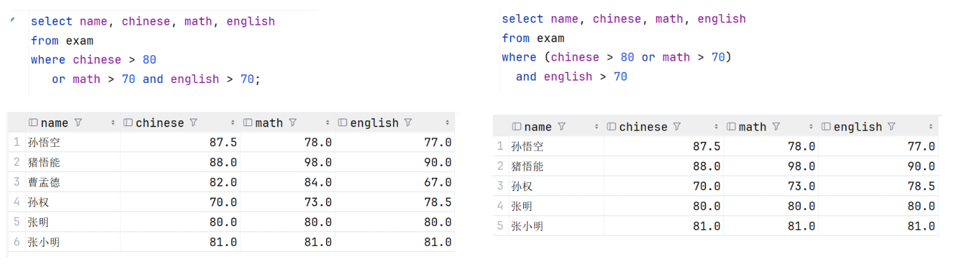Click sort arrows on right table's math column
Screen dimensions: 980x267
[x=811, y=126]
